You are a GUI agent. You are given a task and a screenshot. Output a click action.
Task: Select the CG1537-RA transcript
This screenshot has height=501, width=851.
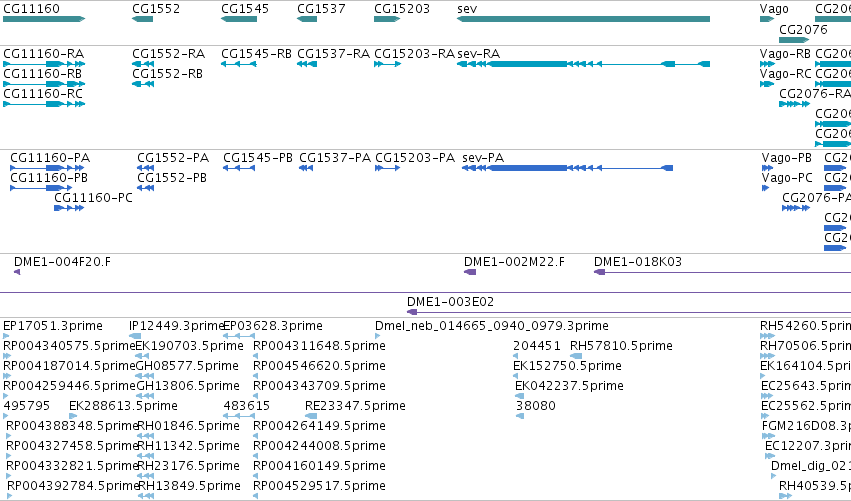pyautogui.click(x=307, y=64)
